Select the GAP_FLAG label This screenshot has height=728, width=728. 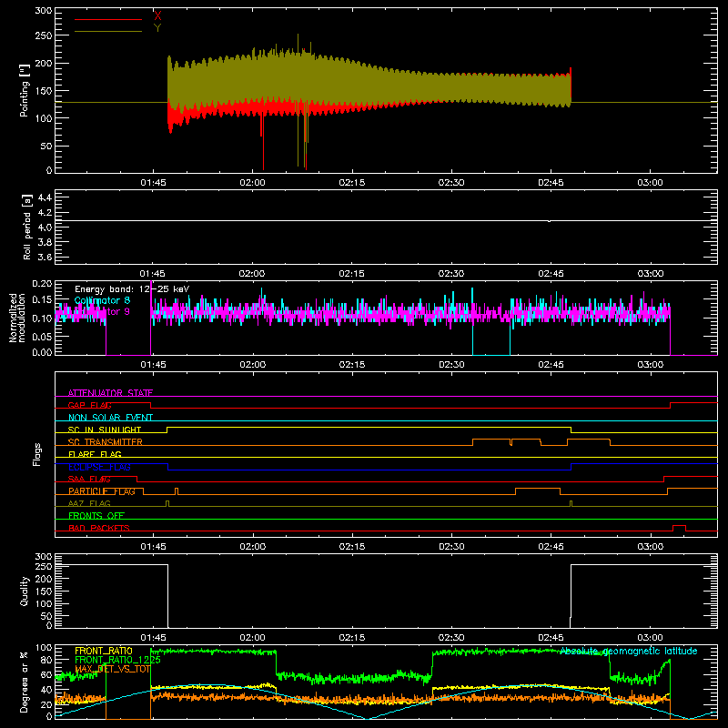point(89,405)
